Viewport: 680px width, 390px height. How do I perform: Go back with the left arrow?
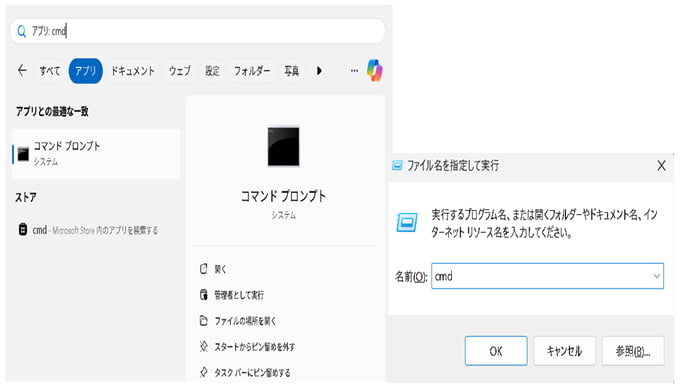pos(23,70)
